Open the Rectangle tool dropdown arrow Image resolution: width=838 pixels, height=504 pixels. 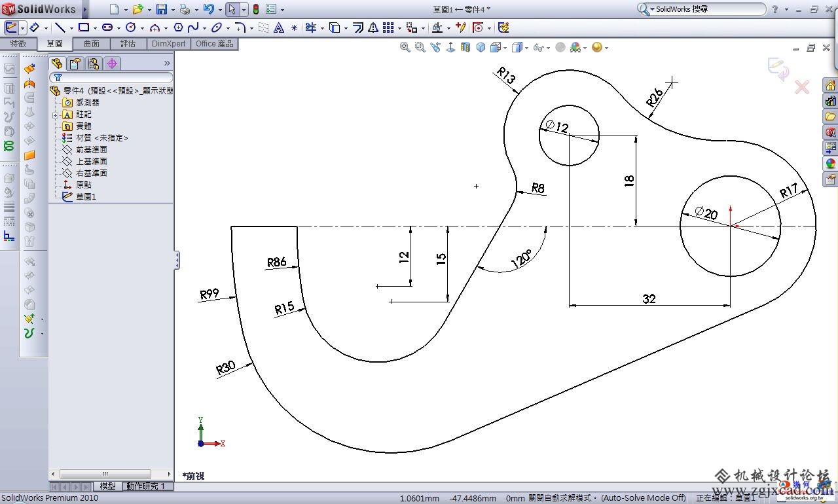tap(95, 28)
